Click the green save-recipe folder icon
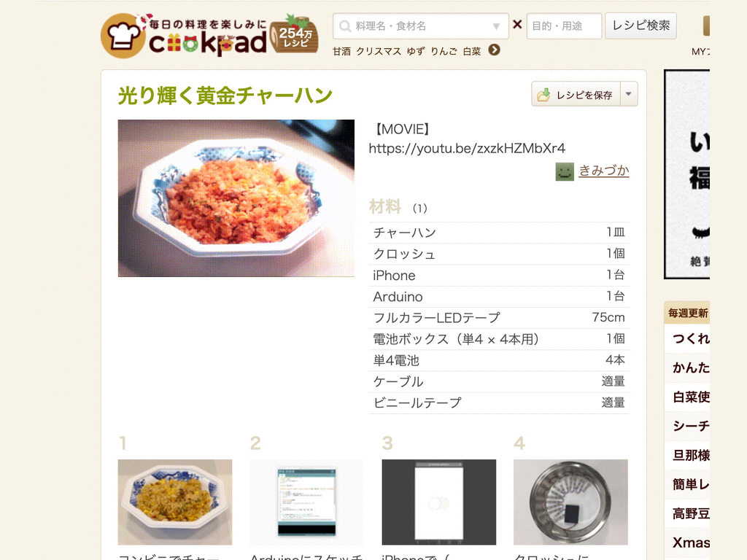The height and width of the screenshot is (560, 747). 543,95
